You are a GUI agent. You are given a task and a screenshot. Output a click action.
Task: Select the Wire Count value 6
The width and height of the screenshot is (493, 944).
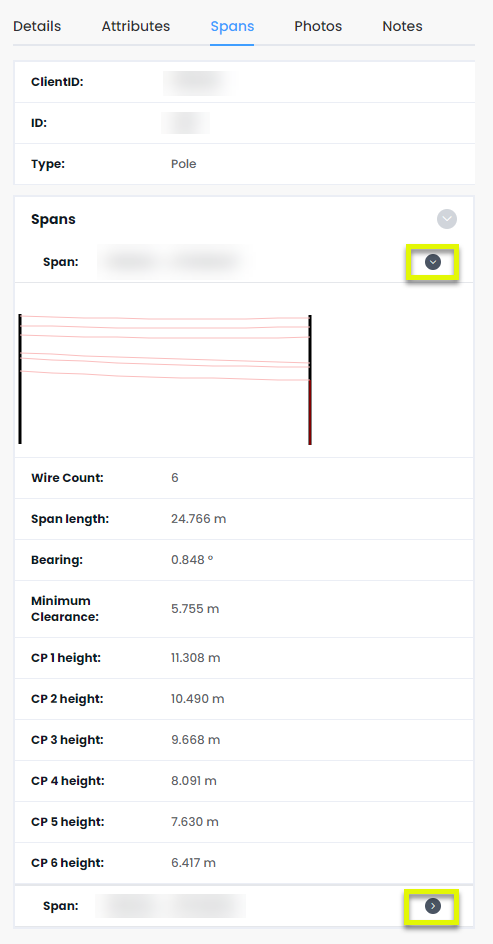(175, 478)
